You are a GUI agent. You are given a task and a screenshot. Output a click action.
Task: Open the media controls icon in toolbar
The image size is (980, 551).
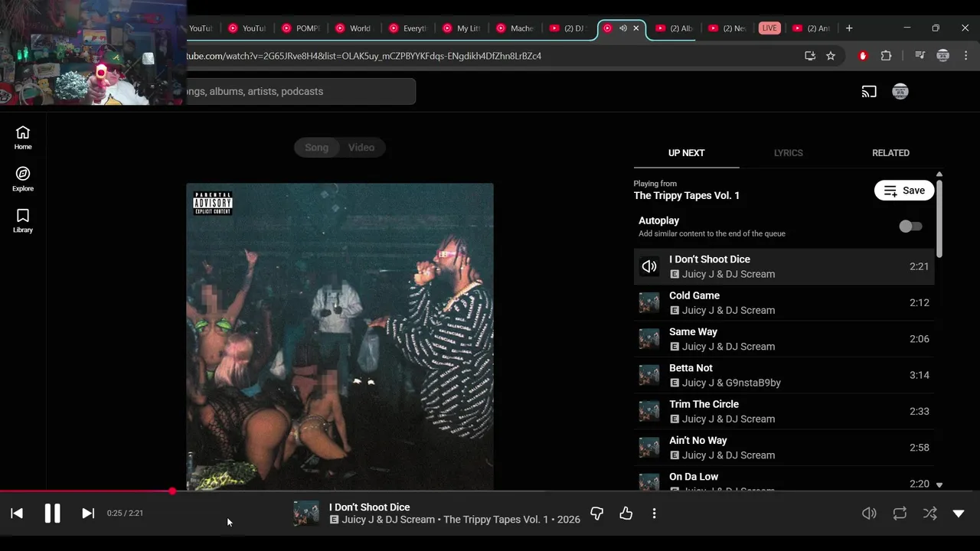tap(920, 56)
